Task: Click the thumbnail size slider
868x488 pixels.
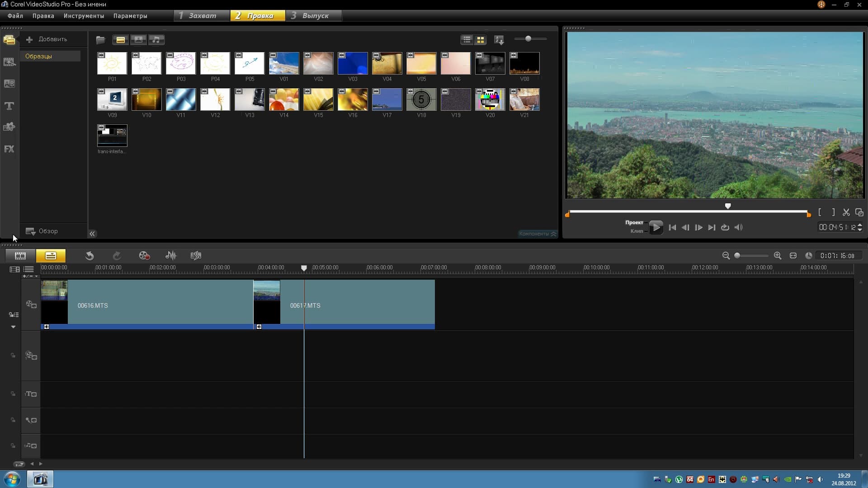Action: pyautogui.click(x=528, y=39)
